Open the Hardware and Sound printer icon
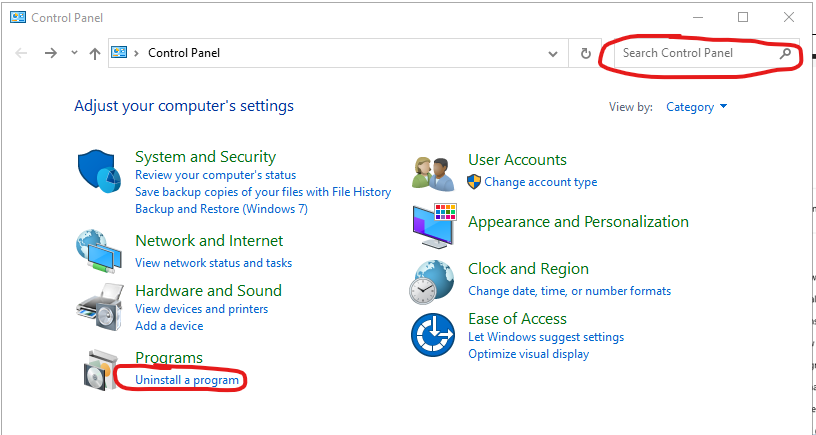Image resolution: width=816 pixels, height=435 pixels. [100, 307]
